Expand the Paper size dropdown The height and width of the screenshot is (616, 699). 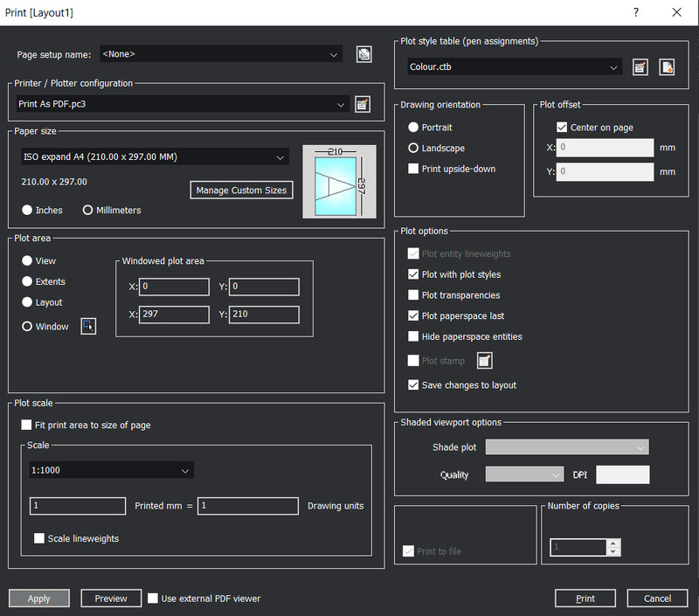tap(280, 157)
